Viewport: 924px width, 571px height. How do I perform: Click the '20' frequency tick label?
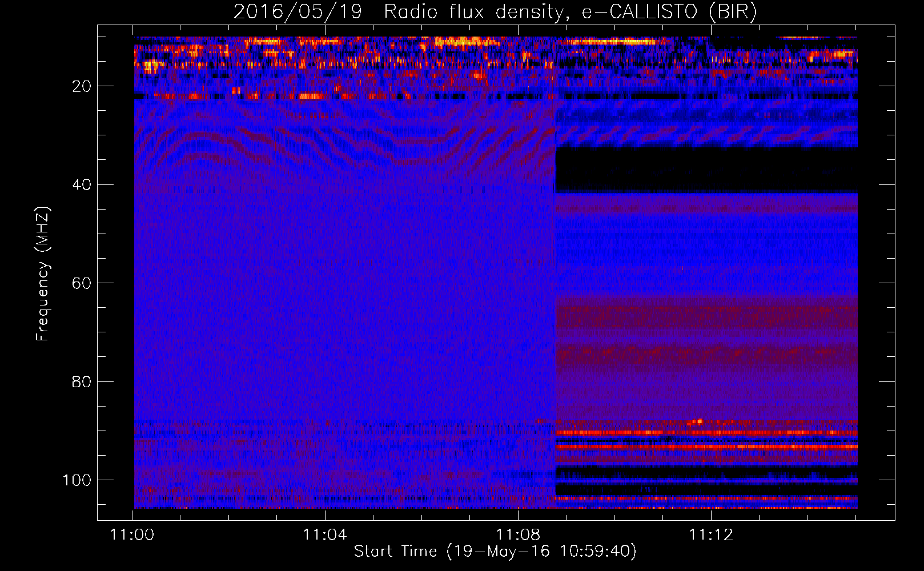(x=82, y=86)
